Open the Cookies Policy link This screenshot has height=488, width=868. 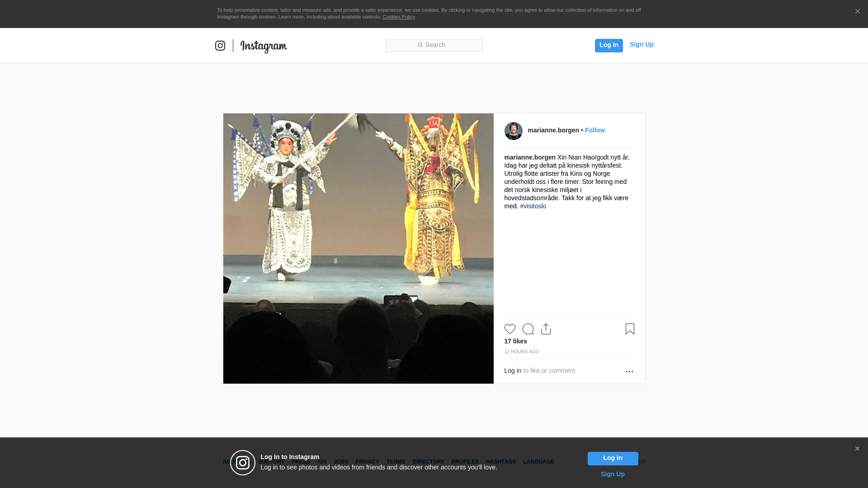[399, 17]
